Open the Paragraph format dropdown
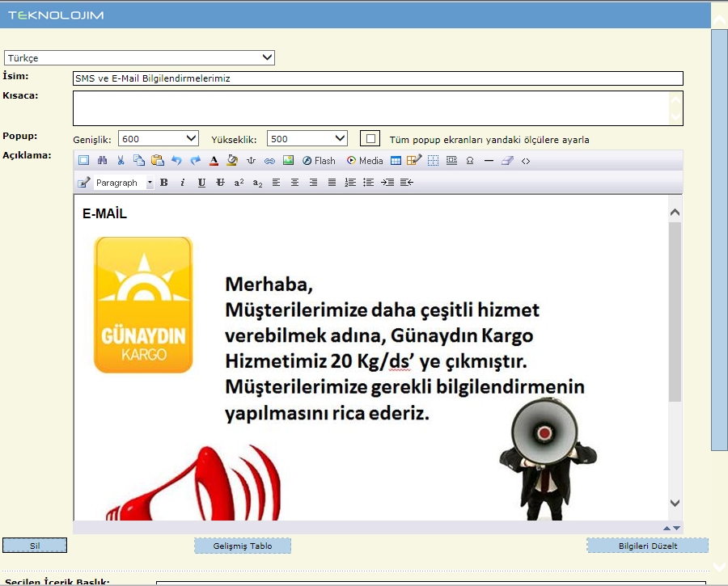The height and width of the screenshot is (586, 728). click(124, 183)
